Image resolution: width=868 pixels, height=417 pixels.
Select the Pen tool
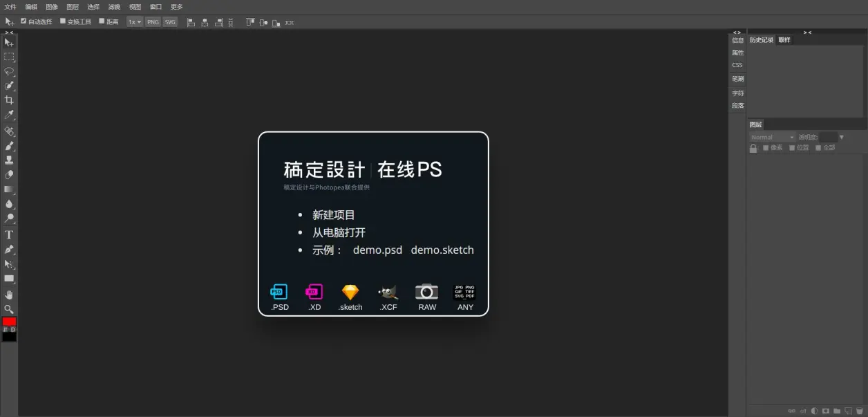[9, 249]
